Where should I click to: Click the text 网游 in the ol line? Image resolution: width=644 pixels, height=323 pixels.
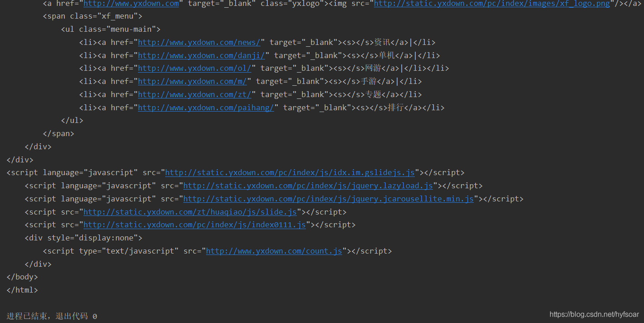373,68
